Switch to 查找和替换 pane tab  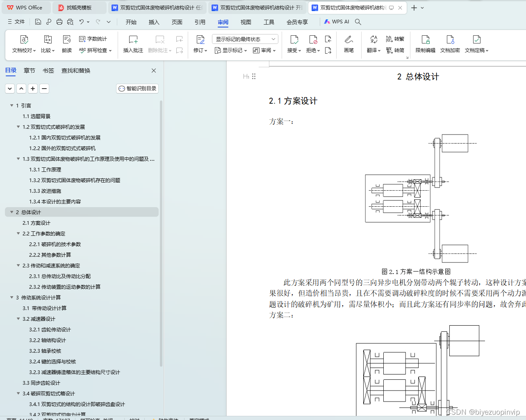tap(76, 71)
